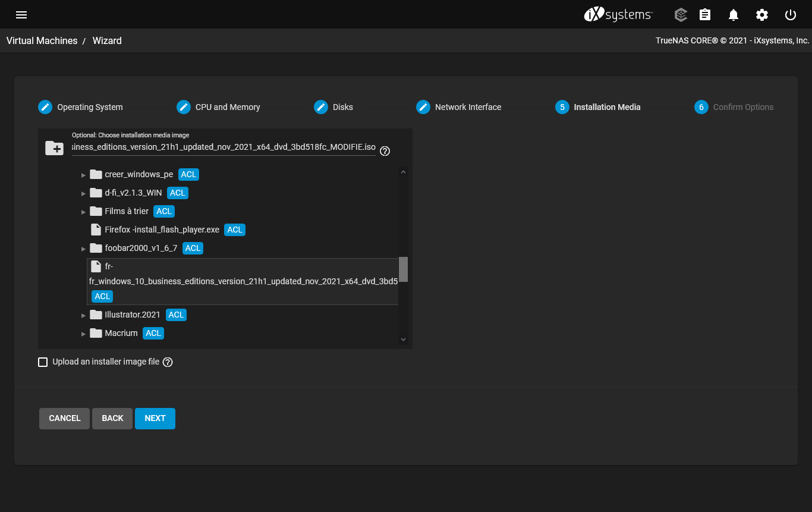This screenshot has width=812, height=512.
Task: Click the BACK button
Action: [112, 419]
